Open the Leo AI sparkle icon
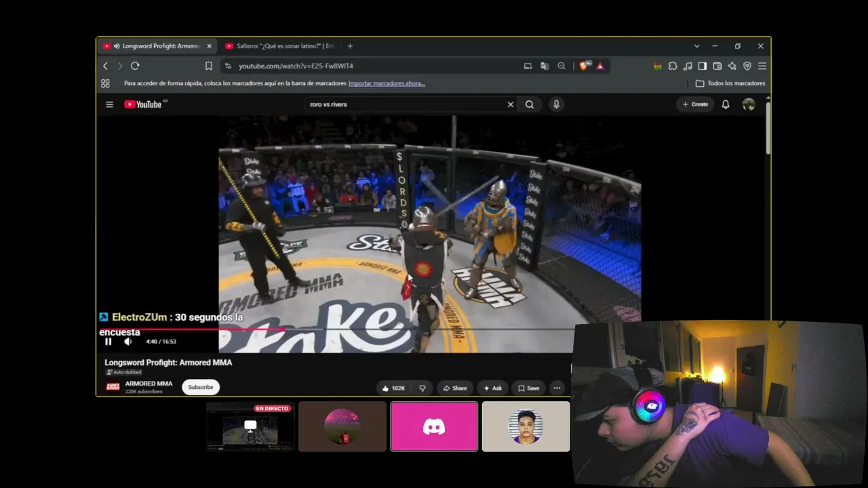868x488 pixels. [732, 66]
